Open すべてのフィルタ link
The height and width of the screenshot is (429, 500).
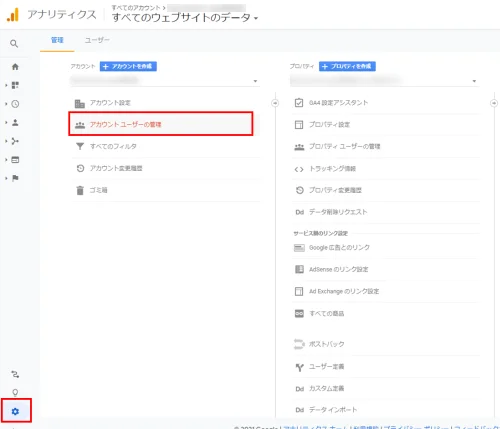point(113,146)
